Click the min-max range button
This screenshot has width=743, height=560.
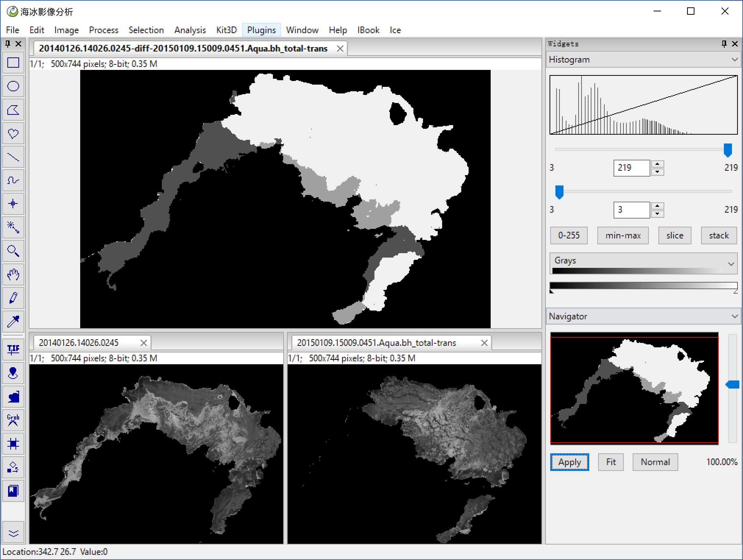pos(623,235)
